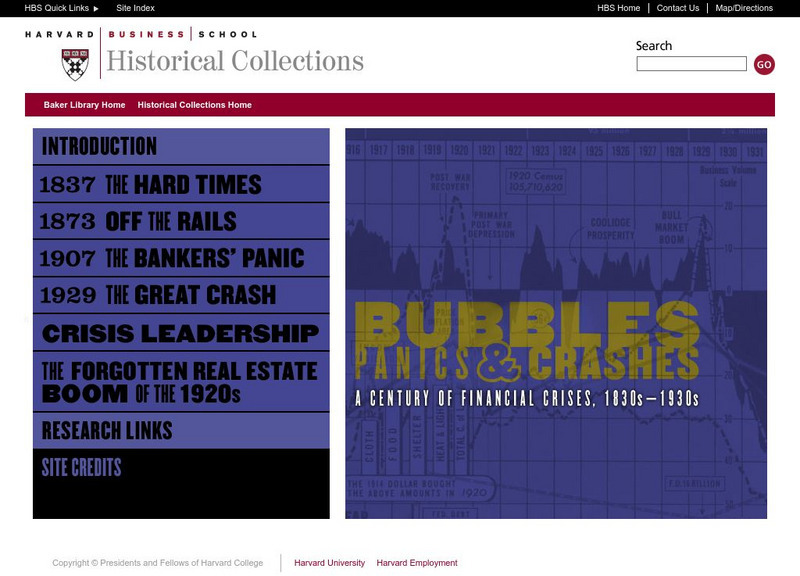Open the Site Credits page

(82, 467)
